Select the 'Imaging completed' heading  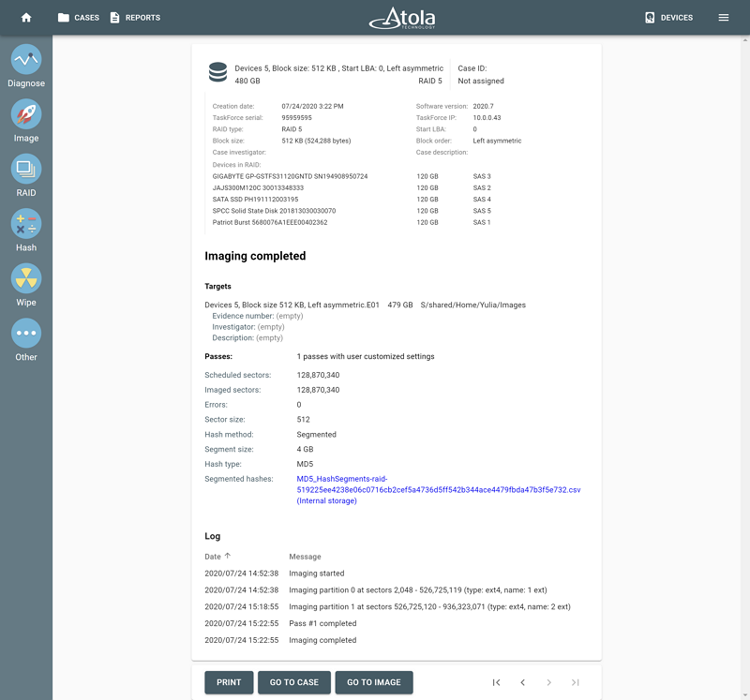pyautogui.click(x=255, y=256)
